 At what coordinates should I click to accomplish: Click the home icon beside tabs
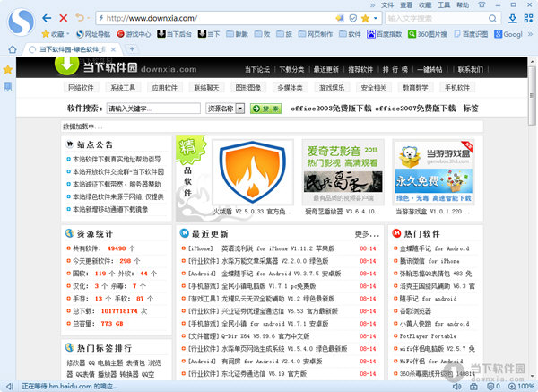tap(13, 49)
